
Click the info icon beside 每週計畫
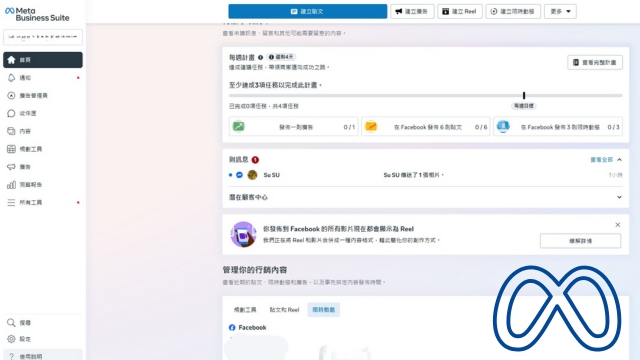click(x=260, y=58)
